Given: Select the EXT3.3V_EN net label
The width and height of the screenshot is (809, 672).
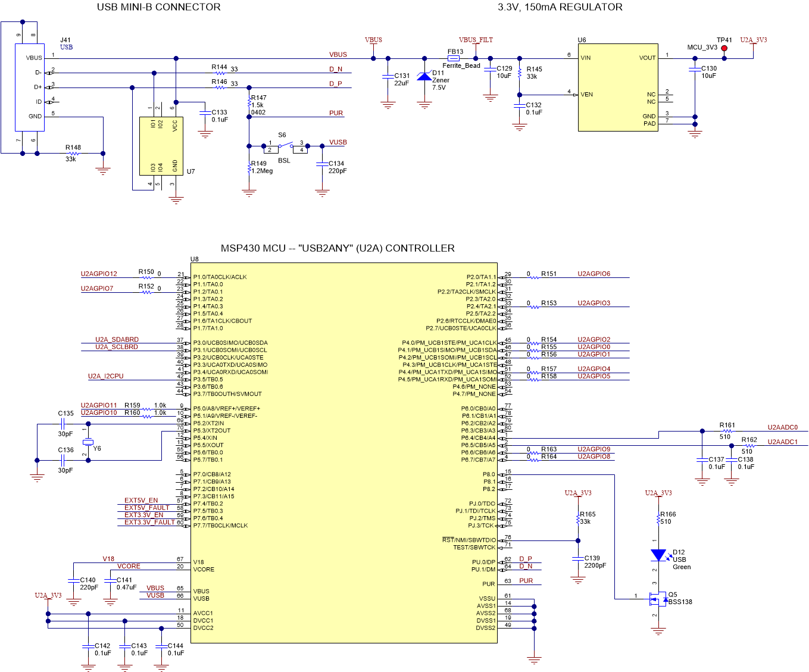Looking at the screenshot, I should point(143,515).
